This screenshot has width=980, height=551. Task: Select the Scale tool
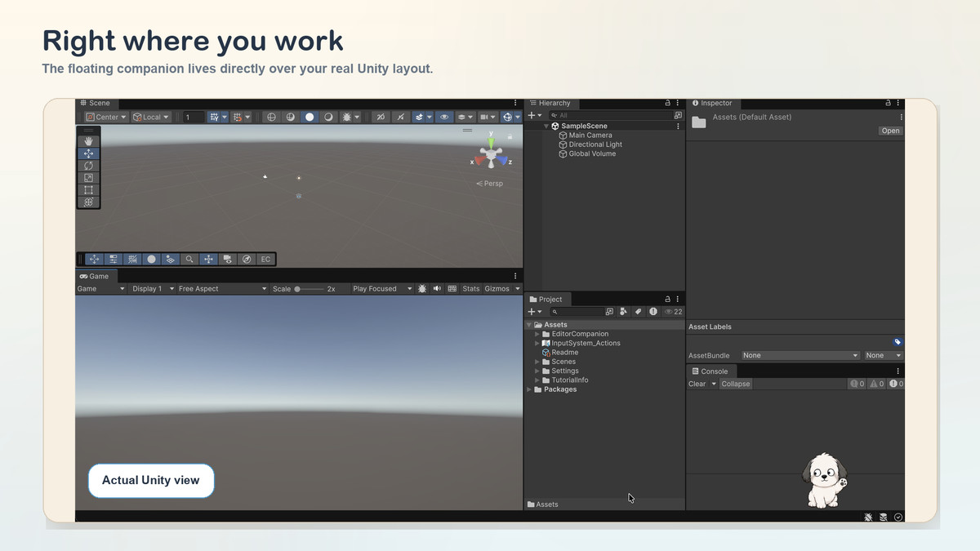88,178
